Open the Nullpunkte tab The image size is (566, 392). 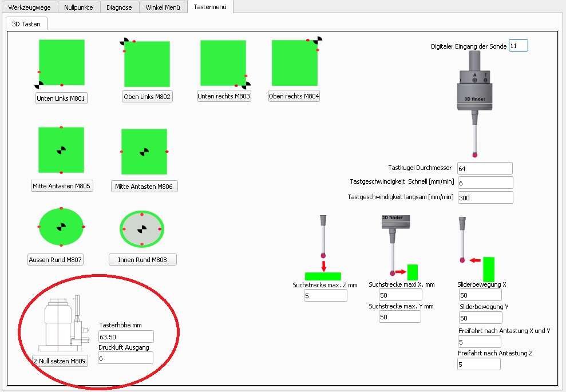pyautogui.click(x=78, y=7)
